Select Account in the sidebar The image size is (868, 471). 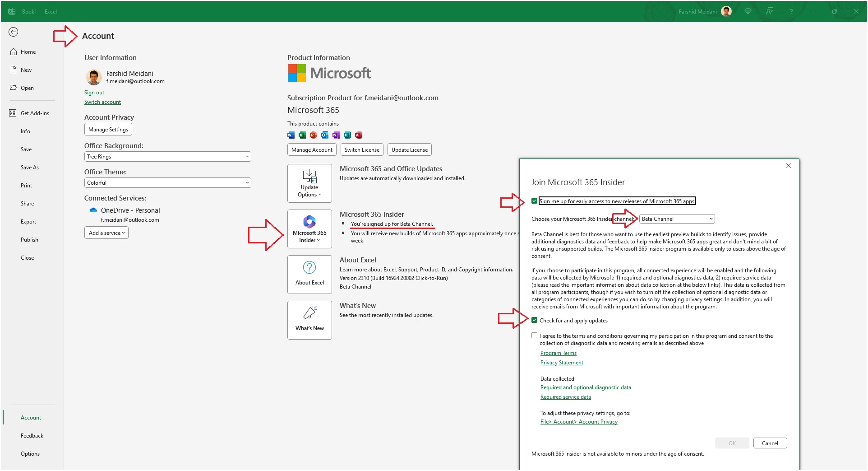pos(31,418)
